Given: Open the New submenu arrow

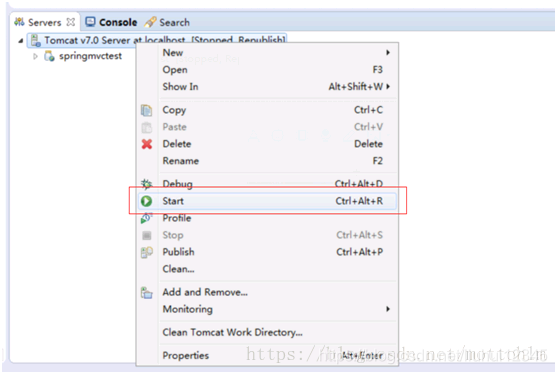Looking at the screenshot, I should pyautogui.click(x=388, y=53).
